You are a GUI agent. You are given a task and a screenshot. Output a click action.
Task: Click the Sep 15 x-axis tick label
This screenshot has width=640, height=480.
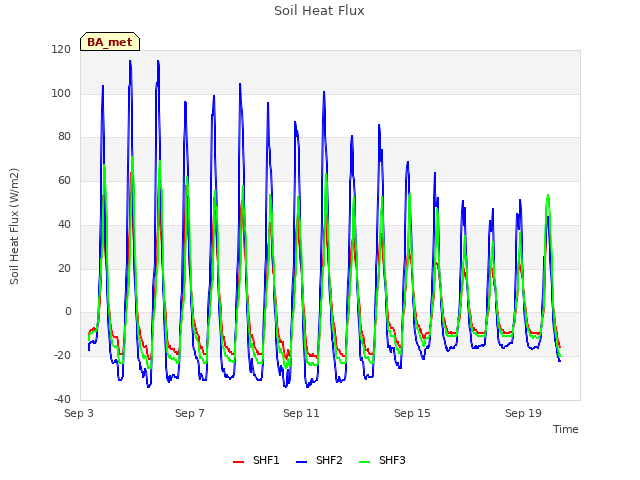(x=412, y=413)
